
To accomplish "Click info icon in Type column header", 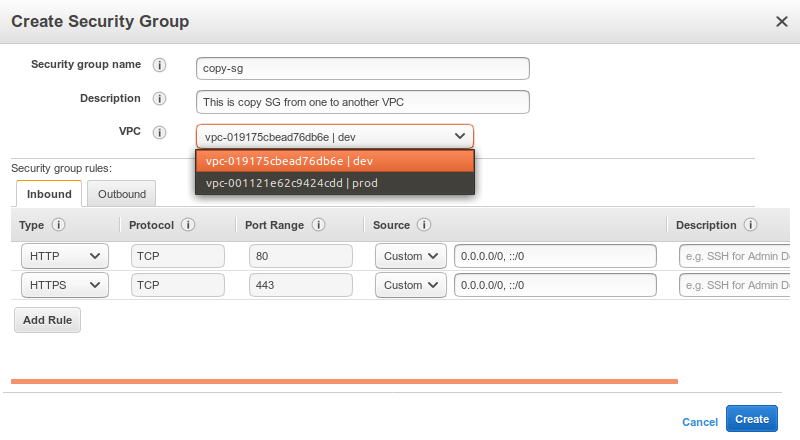I will 58,226.
